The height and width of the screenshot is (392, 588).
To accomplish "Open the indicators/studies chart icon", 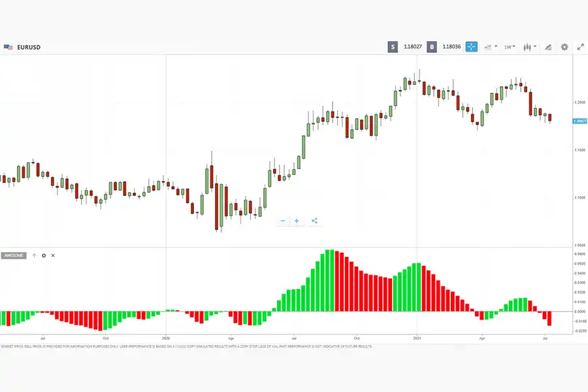I will point(488,47).
